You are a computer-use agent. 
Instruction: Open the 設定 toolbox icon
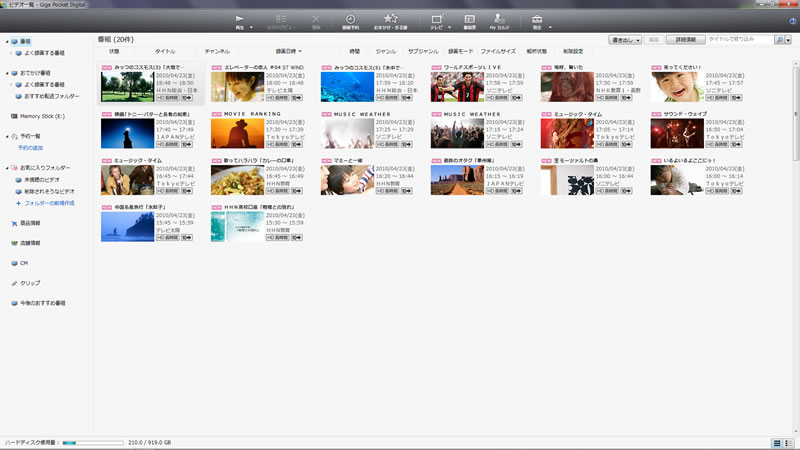tap(538, 20)
